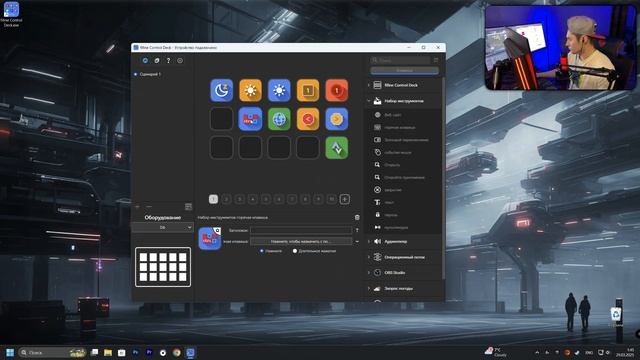
Task: Select the long press radio option
Action: 295,251
